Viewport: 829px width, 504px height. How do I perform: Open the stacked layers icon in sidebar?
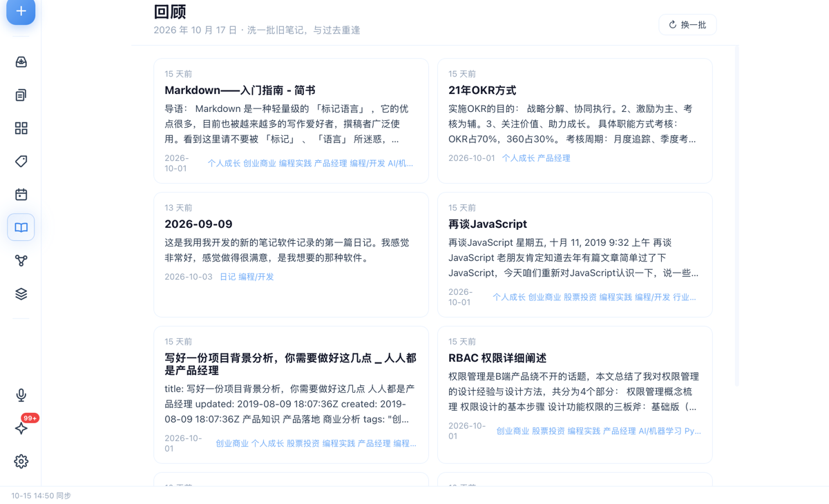(x=21, y=294)
